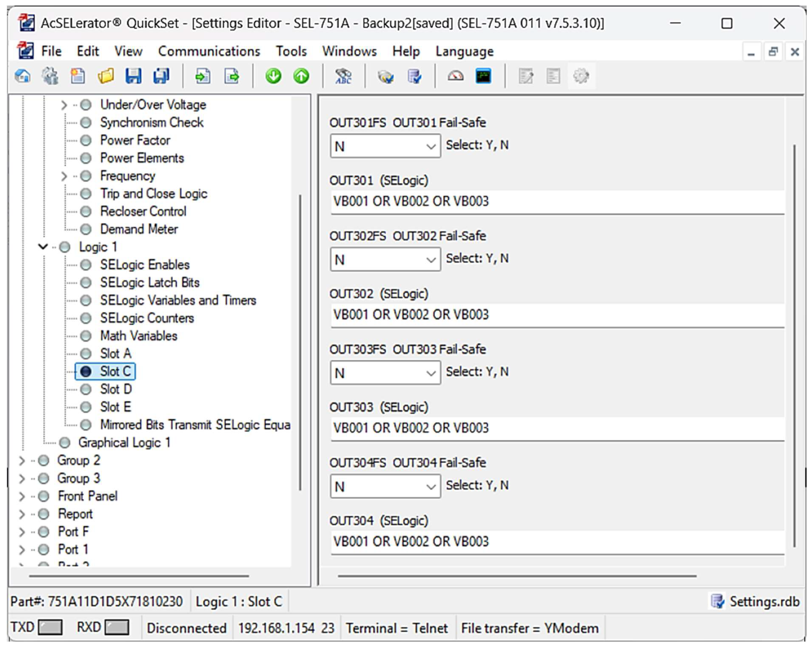Screen dimensions: 812x649
Task: Click the Home toolbar icon
Action: [23, 76]
